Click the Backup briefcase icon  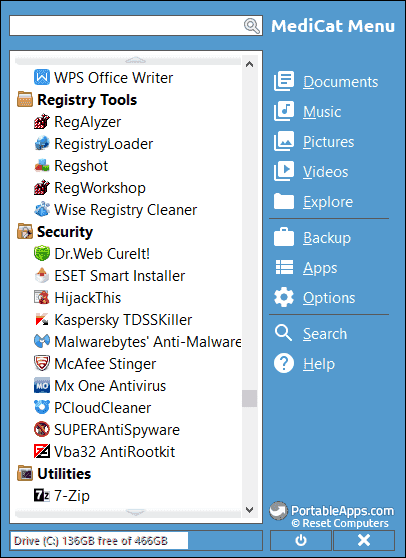click(x=284, y=237)
